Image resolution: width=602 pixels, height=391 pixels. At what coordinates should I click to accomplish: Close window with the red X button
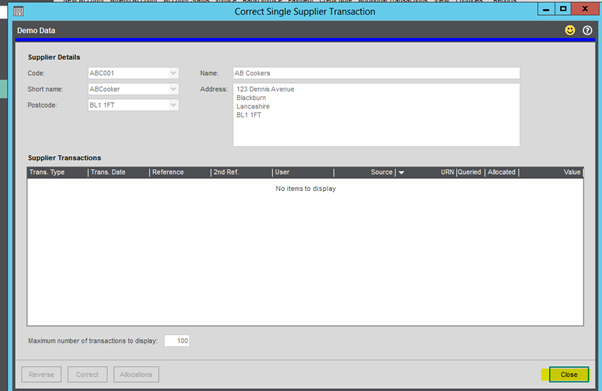click(585, 9)
